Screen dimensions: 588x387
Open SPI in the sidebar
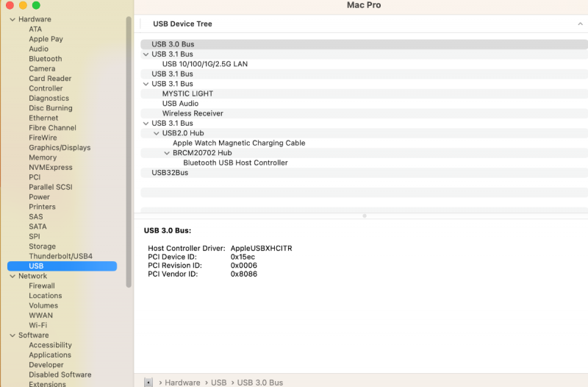click(34, 236)
